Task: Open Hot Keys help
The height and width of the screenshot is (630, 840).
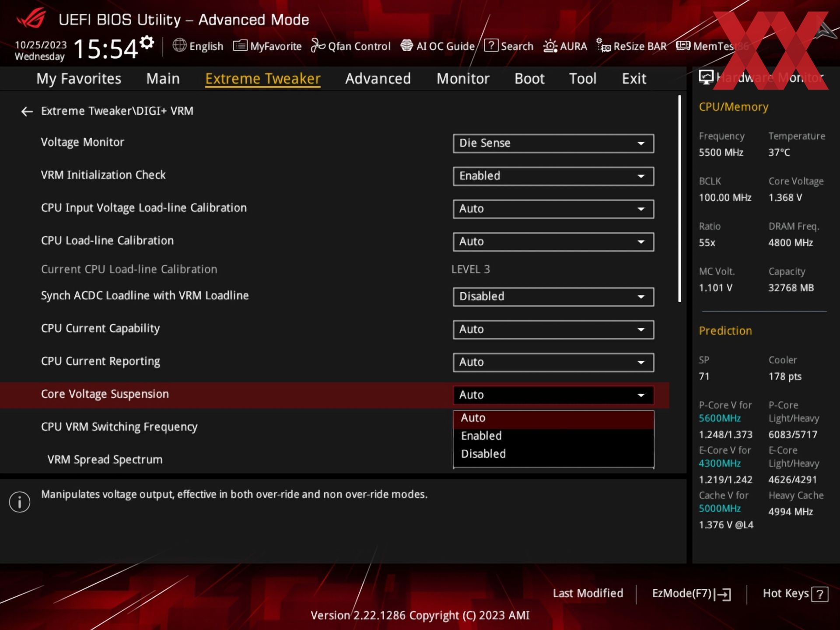Action: point(795,594)
